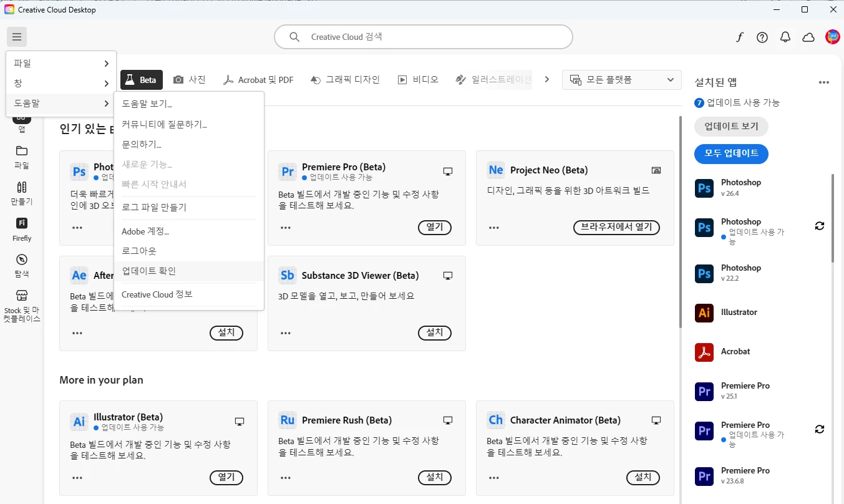The image size is (844, 504).
Task: Click the Creative Cloud 검색 search field
Action: click(x=424, y=37)
